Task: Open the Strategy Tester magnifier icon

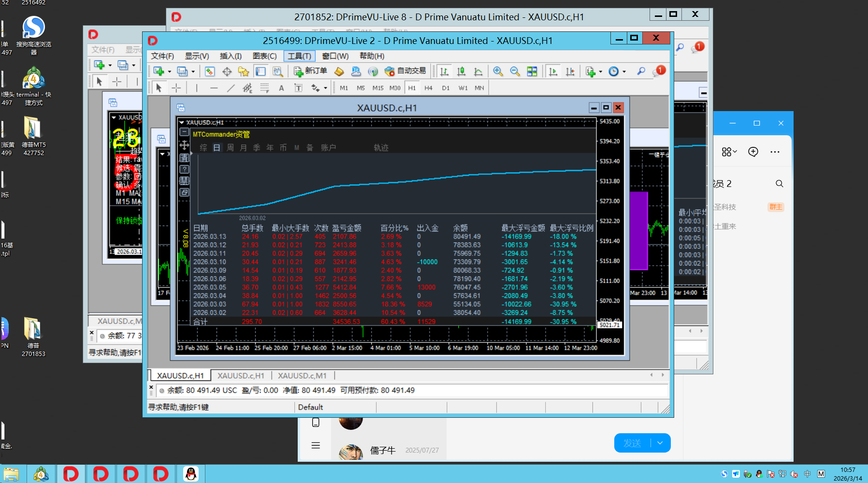Action: pos(277,71)
